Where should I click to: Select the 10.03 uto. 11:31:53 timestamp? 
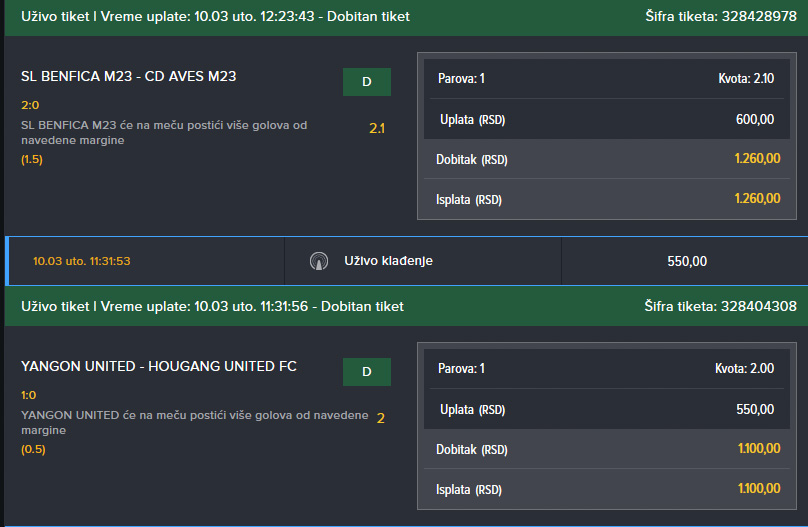point(82,261)
